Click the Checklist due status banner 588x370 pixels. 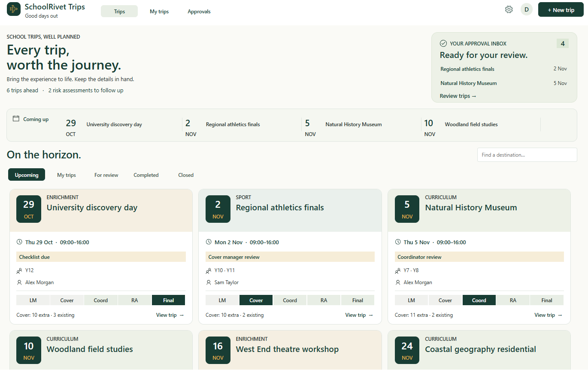click(x=101, y=257)
